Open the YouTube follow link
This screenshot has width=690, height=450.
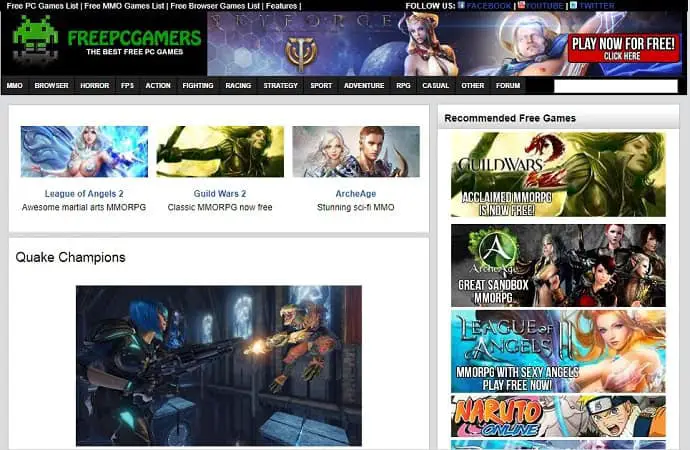point(545,6)
